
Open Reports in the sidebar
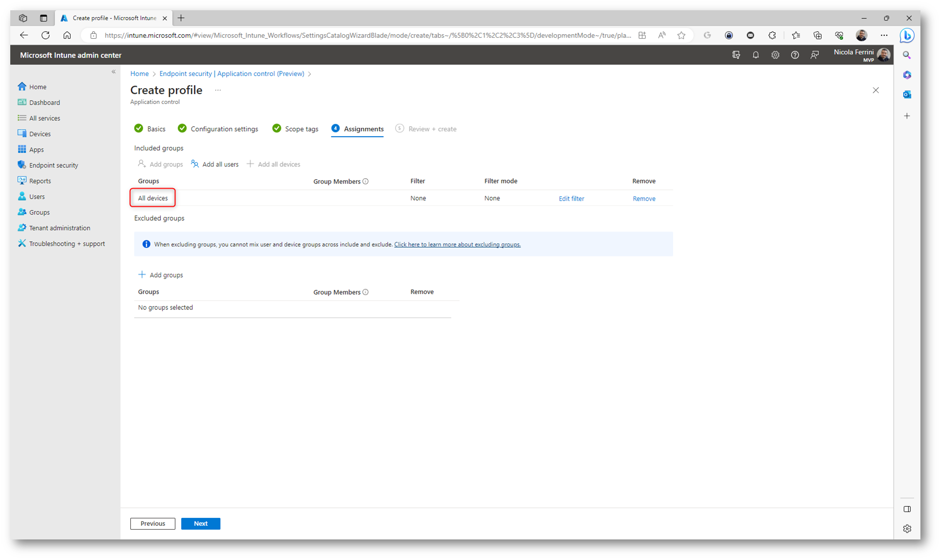point(34,181)
